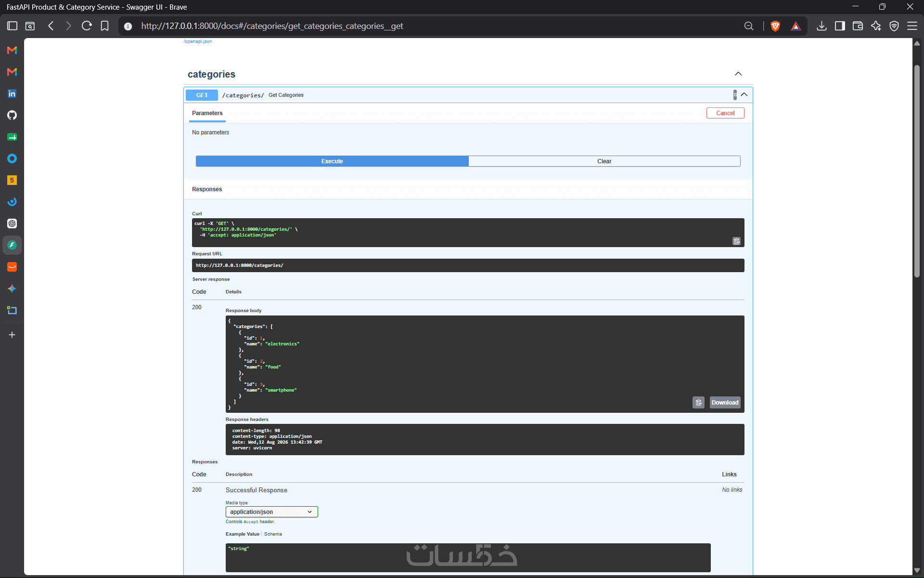Open the split view icon in toolbar
Viewport: 924px width, 578px height.
click(840, 26)
